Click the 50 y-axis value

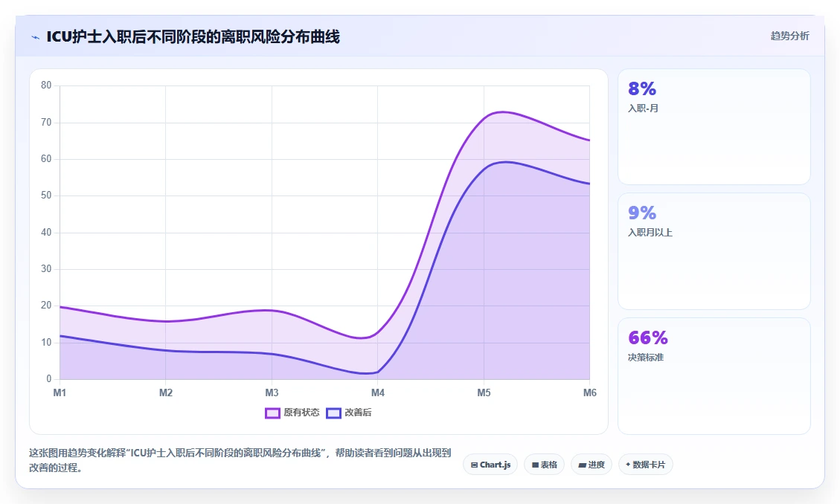pos(46,196)
